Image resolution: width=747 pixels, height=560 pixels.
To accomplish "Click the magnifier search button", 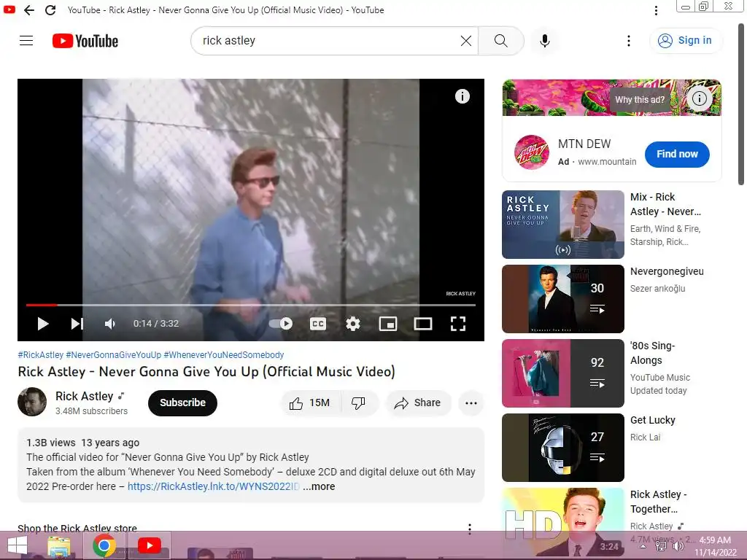I will (x=500, y=41).
